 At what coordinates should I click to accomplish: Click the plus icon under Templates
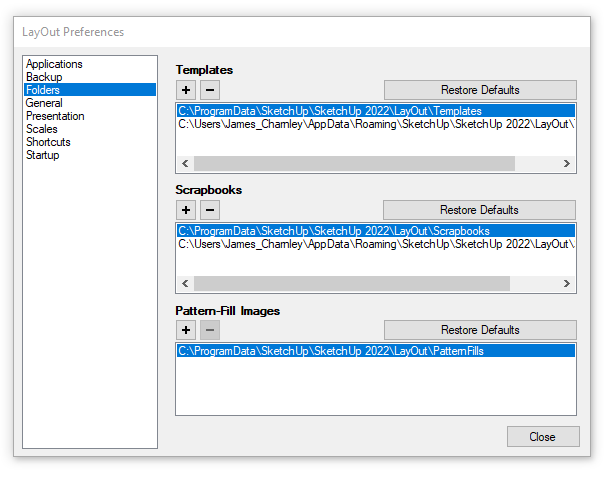click(186, 90)
